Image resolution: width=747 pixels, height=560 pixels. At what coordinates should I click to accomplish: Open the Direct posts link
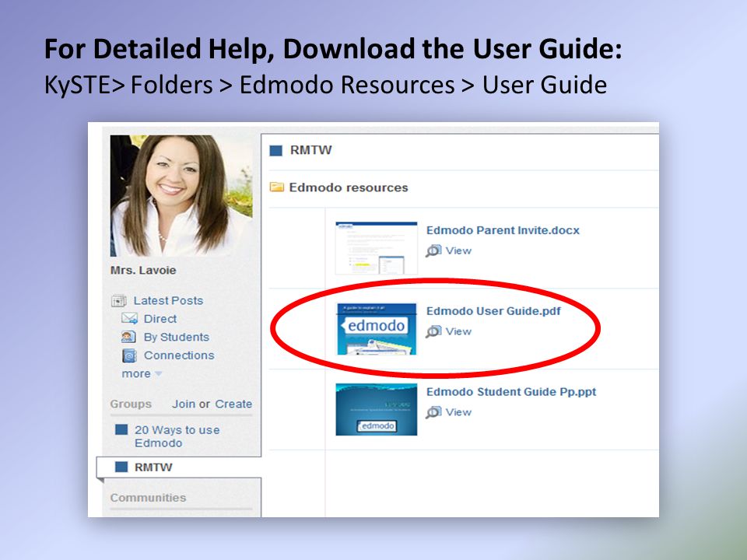[x=160, y=319]
